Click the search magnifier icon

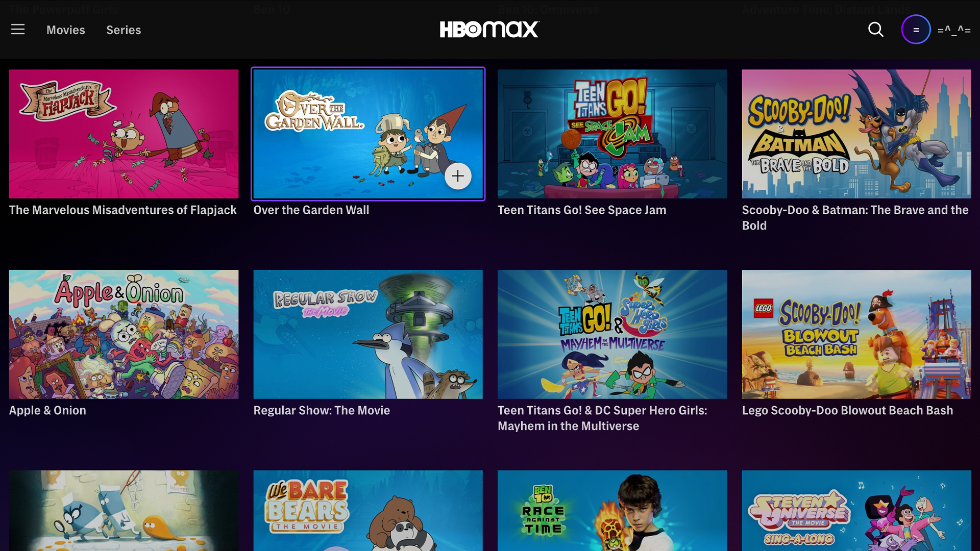point(876,30)
